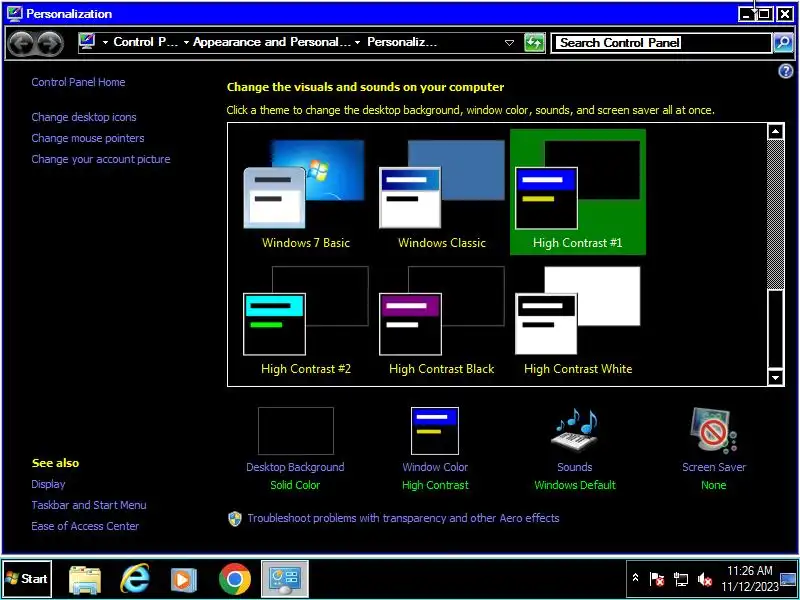The width and height of the screenshot is (800, 600).
Task: Click the address bar Control Panel icon
Action: tap(87, 42)
